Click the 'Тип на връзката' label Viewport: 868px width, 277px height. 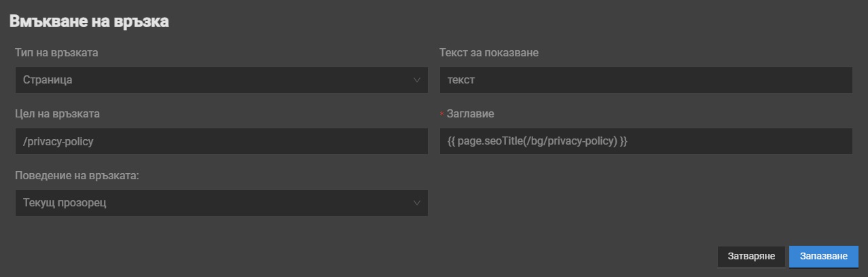pos(56,52)
